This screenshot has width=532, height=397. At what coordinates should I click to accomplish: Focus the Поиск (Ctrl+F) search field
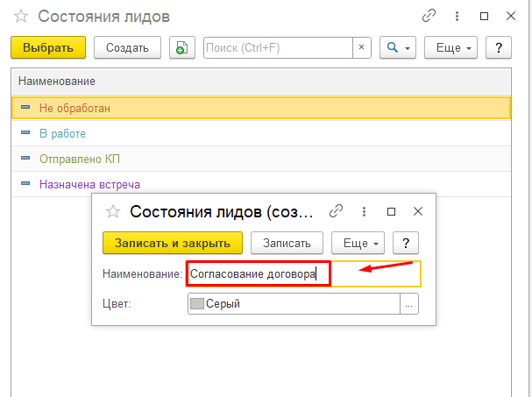[x=278, y=47]
